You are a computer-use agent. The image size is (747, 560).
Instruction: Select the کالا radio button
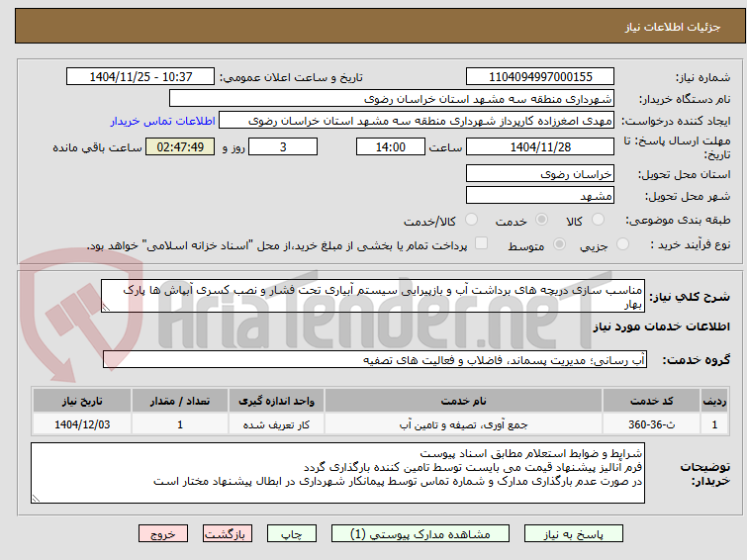(x=598, y=220)
